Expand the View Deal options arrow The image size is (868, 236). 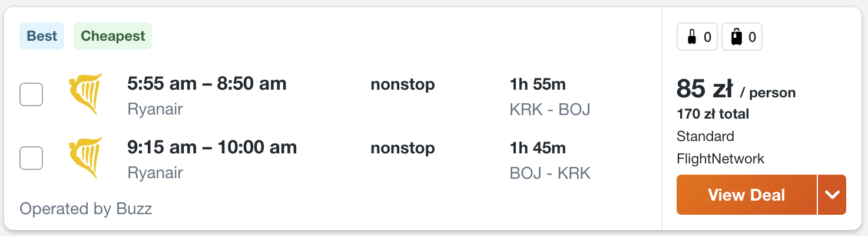click(832, 195)
